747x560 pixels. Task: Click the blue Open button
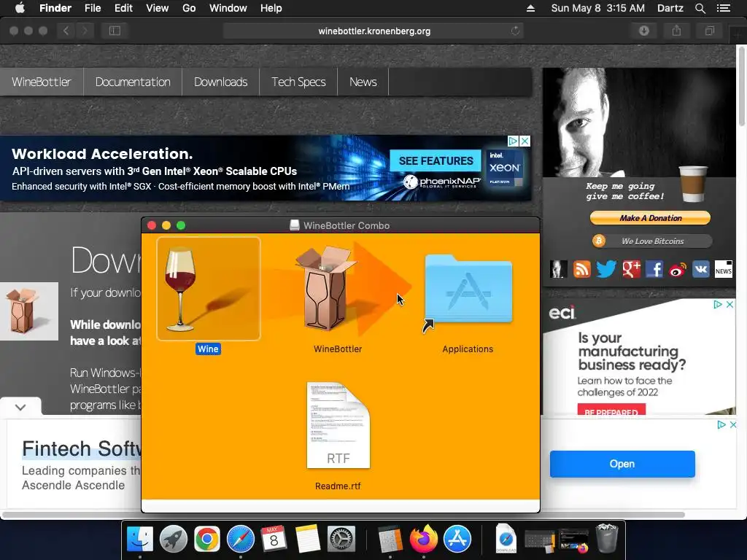click(x=622, y=464)
